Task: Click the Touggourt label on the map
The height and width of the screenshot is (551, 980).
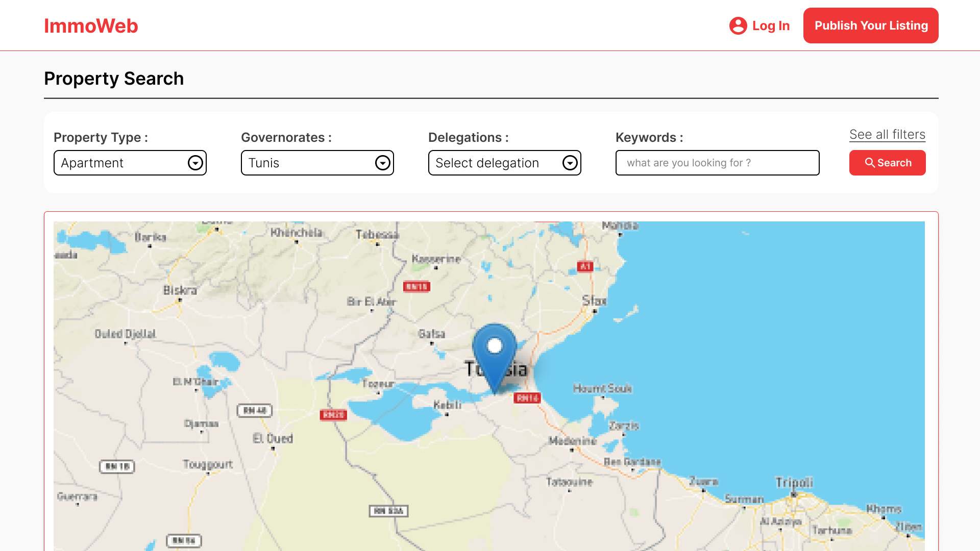Action: [208, 464]
